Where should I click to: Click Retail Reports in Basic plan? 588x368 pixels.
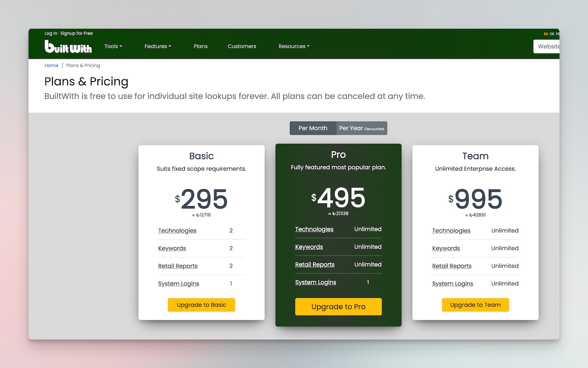pyautogui.click(x=178, y=266)
